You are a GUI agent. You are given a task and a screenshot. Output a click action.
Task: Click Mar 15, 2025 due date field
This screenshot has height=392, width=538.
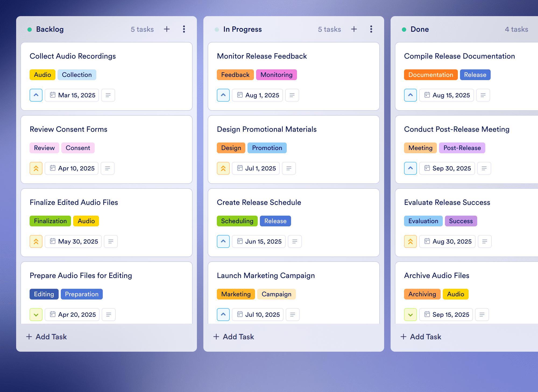[x=72, y=95]
